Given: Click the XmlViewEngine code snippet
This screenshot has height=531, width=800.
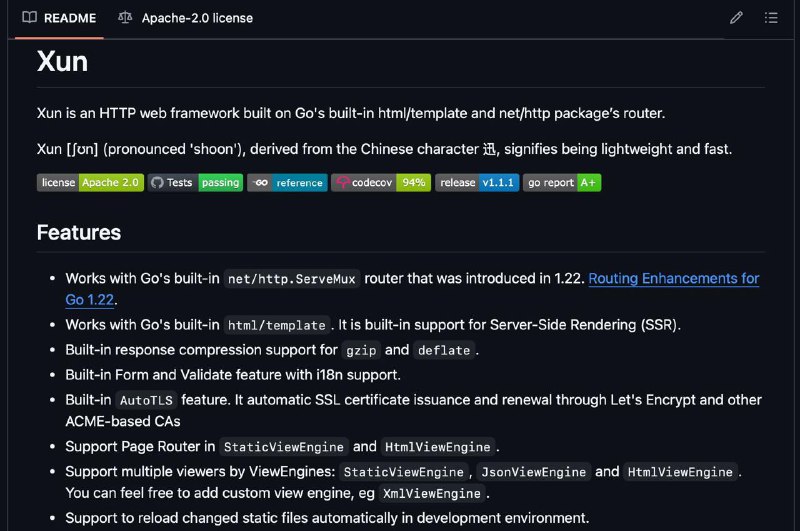Looking at the screenshot, I should (432, 494).
